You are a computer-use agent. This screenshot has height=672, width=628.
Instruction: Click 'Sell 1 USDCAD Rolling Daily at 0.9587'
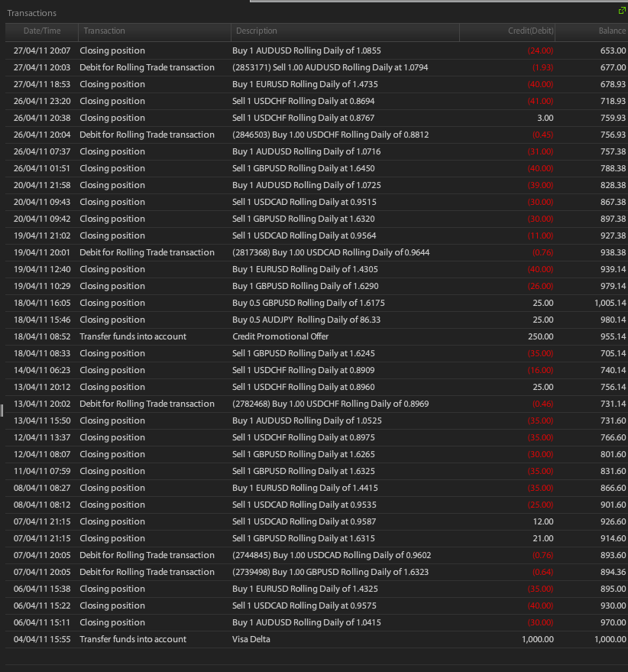pos(304,521)
